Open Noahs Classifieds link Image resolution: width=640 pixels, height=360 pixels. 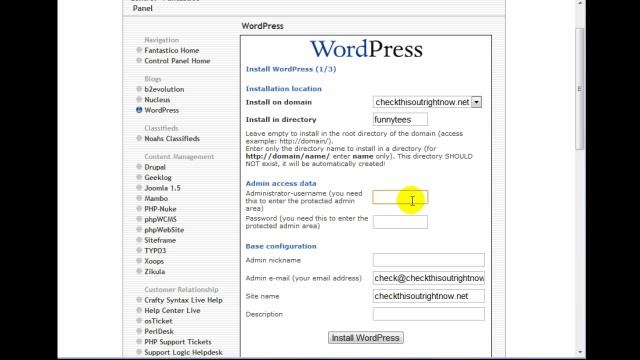pyautogui.click(x=172, y=139)
